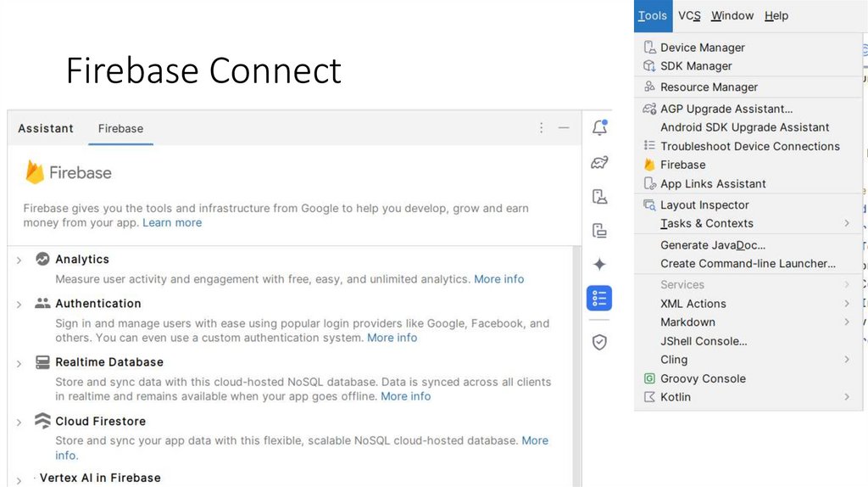Open the Gradle elephant tool window
The image size is (868, 487).
[x=599, y=163]
